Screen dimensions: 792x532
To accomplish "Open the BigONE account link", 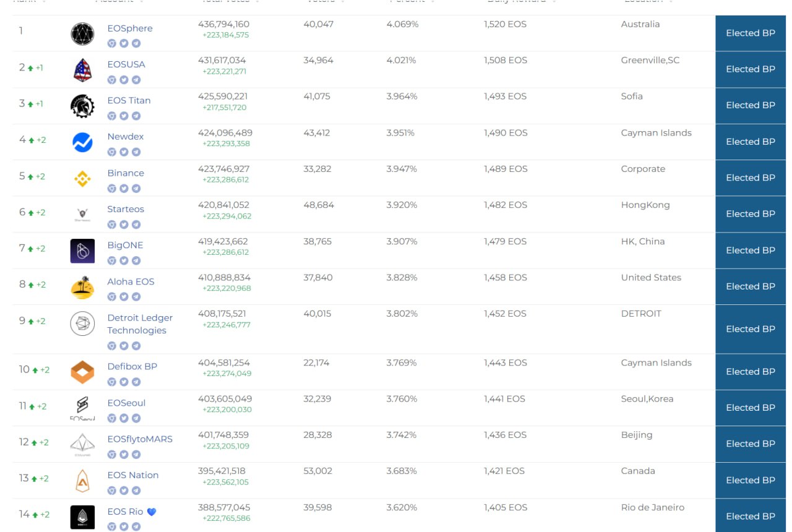I will [125, 245].
